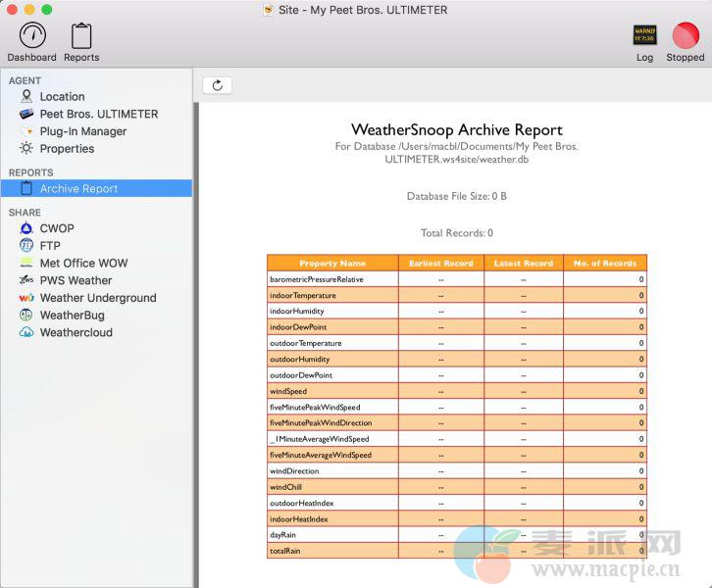This screenshot has height=588, width=712.
Task: Choose CWOP sharing service
Action: click(x=57, y=228)
